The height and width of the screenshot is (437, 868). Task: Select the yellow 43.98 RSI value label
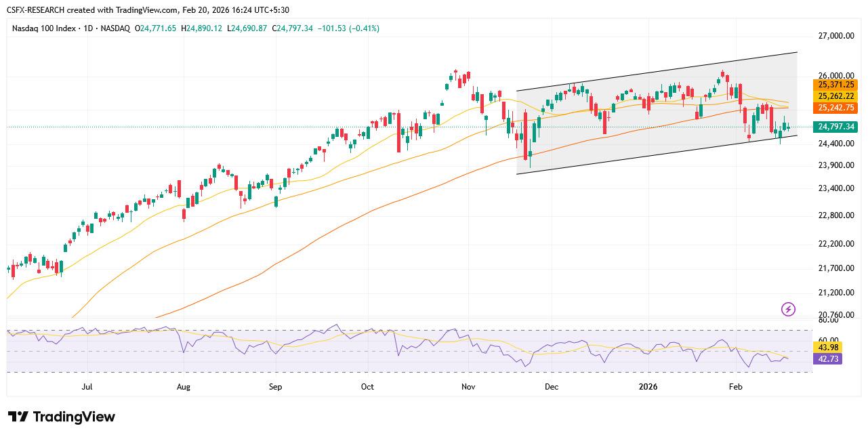[826, 347]
